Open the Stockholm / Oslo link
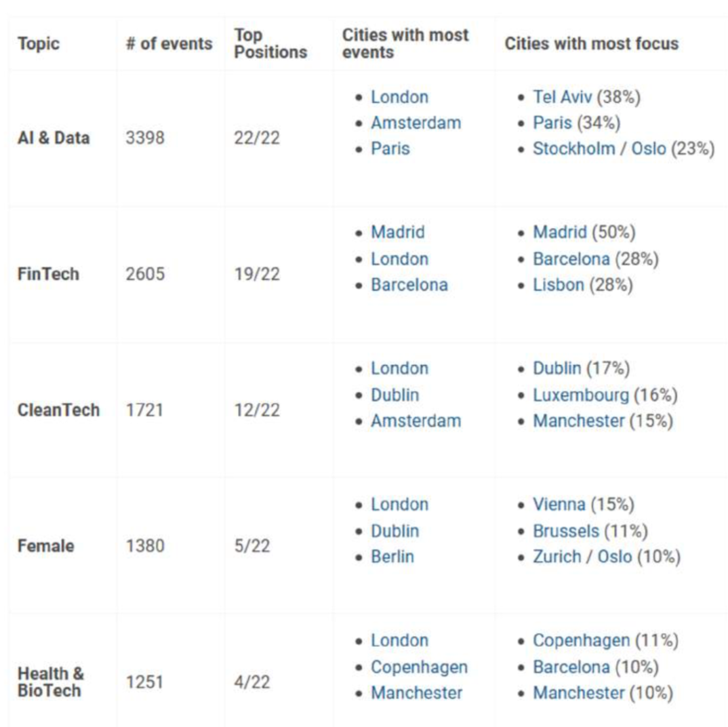This screenshot has height=727, width=728. (599, 149)
